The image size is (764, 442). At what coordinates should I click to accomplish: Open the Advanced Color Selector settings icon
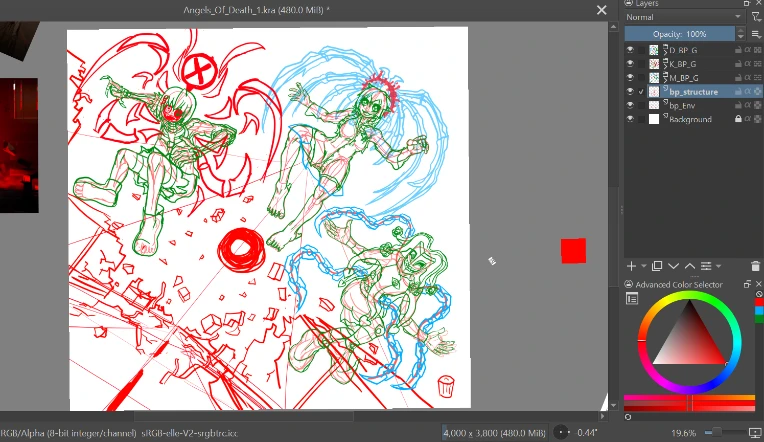tap(632, 298)
